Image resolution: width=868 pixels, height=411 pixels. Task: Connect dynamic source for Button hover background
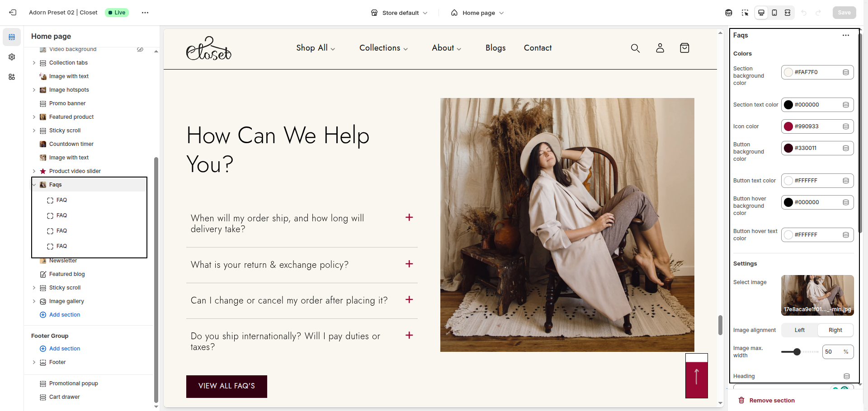click(x=846, y=202)
